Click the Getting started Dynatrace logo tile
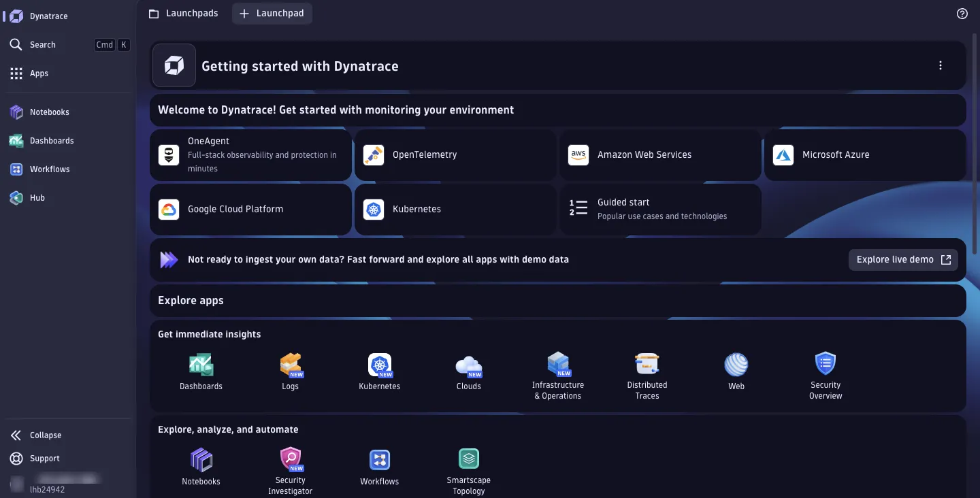The height and width of the screenshot is (498, 980). coord(174,66)
